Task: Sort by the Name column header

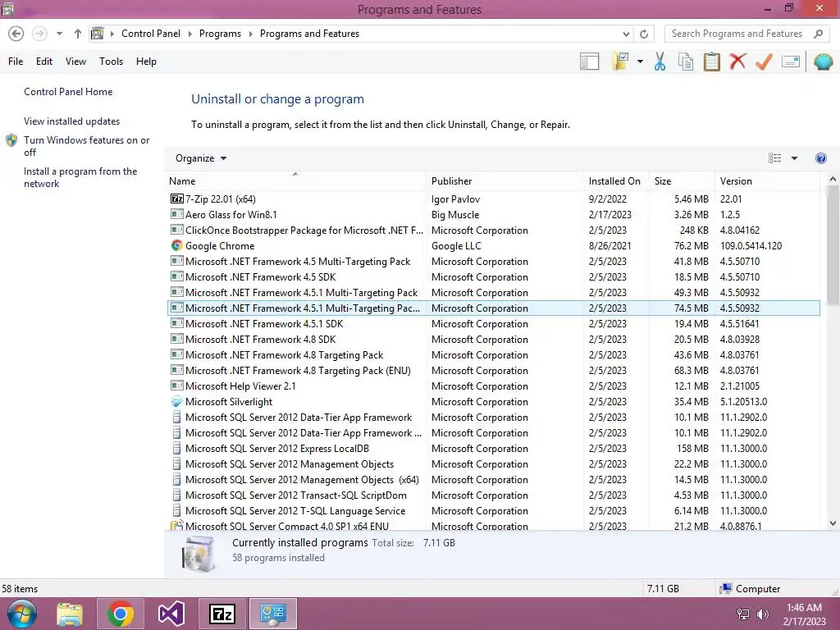Action: pyautogui.click(x=295, y=181)
